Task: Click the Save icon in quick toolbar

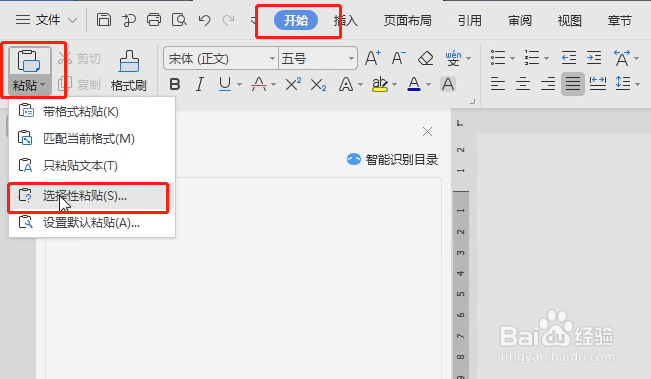Action: [104, 20]
